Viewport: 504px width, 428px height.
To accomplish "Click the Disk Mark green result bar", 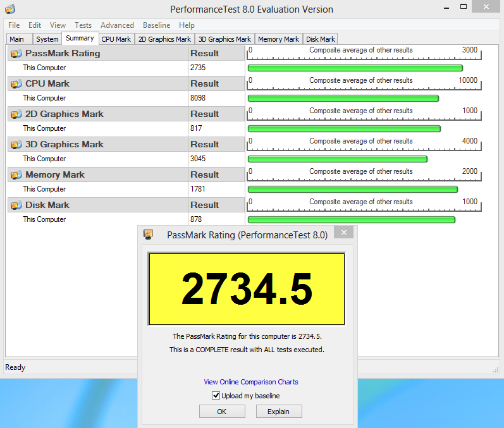I will click(352, 220).
